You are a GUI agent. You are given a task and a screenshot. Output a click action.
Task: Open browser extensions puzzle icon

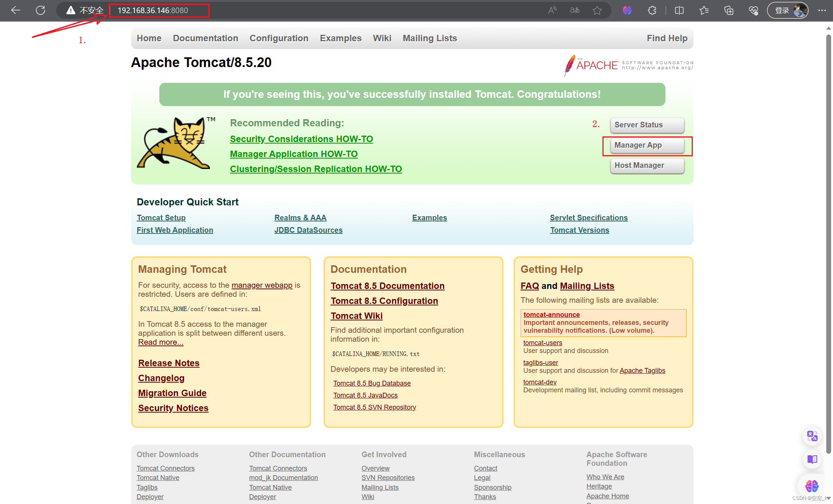click(x=652, y=10)
